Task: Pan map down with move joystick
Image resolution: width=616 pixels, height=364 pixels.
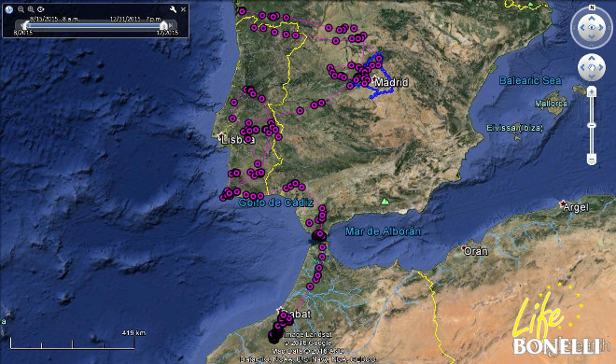Action: pyautogui.click(x=592, y=77)
